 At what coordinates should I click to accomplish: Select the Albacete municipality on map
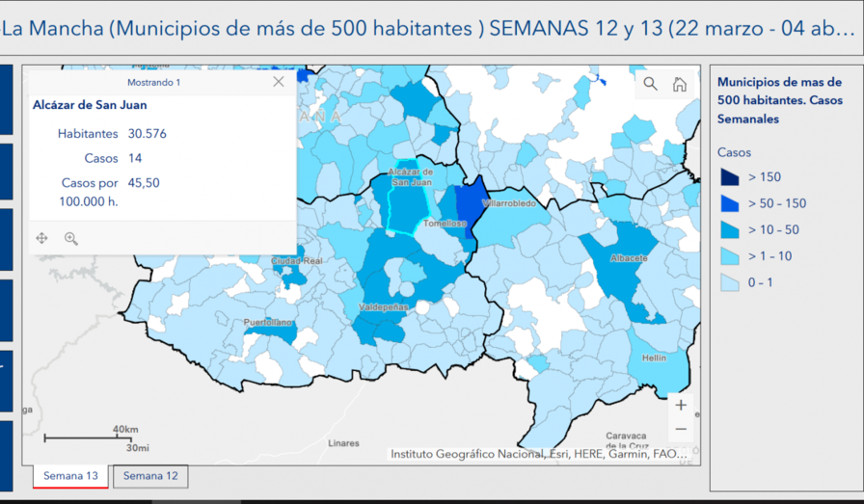(622, 275)
